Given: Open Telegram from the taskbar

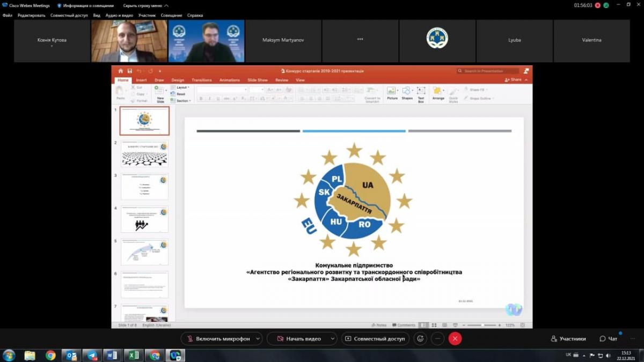Looking at the screenshot, I should coord(92,355).
